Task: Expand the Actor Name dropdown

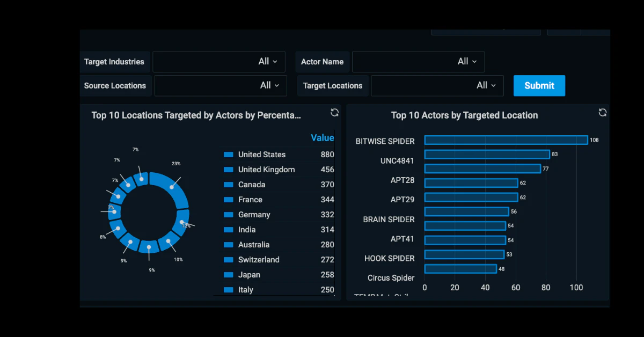Action: coord(418,62)
